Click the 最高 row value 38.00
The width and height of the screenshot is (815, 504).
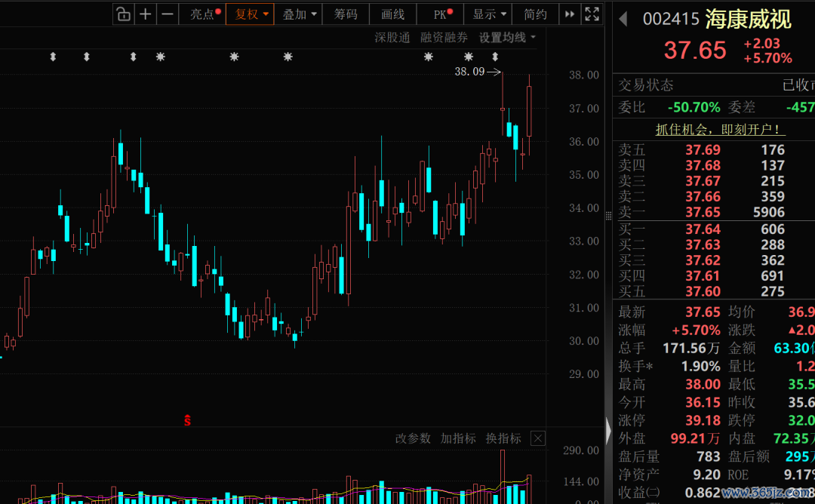tap(703, 385)
